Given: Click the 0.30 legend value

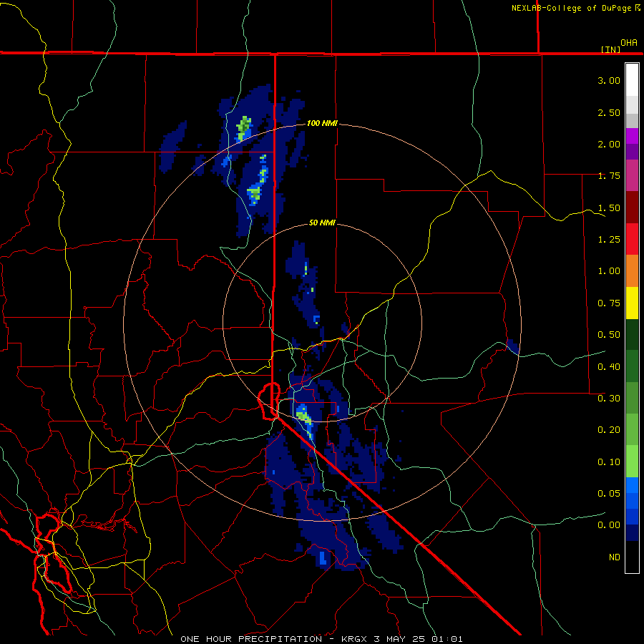Looking at the screenshot, I should [609, 398].
